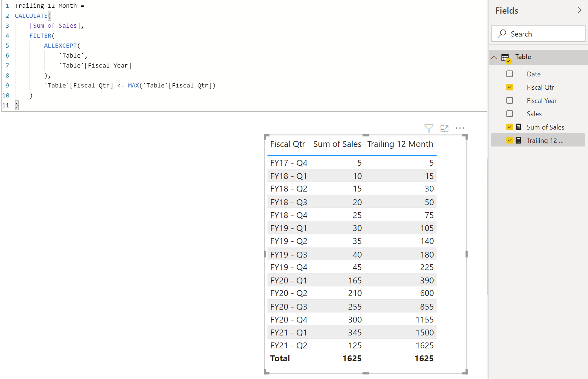The height and width of the screenshot is (379, 588).
Task: Collapse the Table field list
Action: pyautogui.click(x=494, y=57)
